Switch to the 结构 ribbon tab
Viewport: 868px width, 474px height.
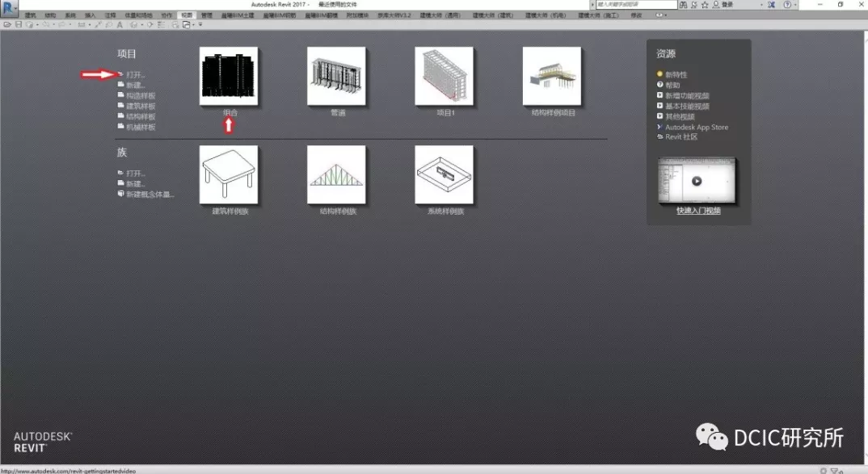pyautogui.click(x=50, y=15)
